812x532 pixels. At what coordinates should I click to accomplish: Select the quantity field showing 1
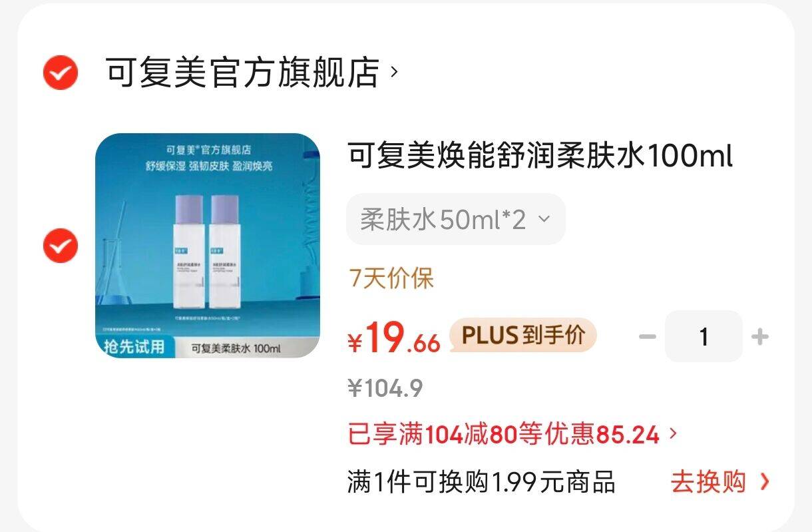pyautogui.click(x=704, y=337)
